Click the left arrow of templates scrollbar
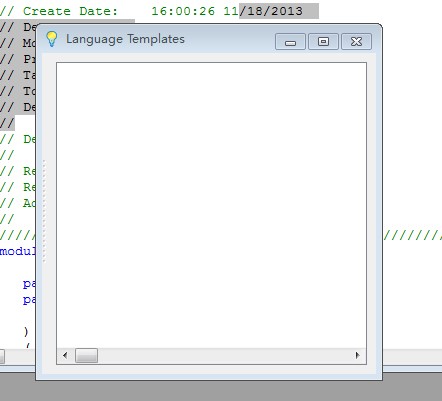Viewport: 442px width, 401px height. [x=65, y=355]
